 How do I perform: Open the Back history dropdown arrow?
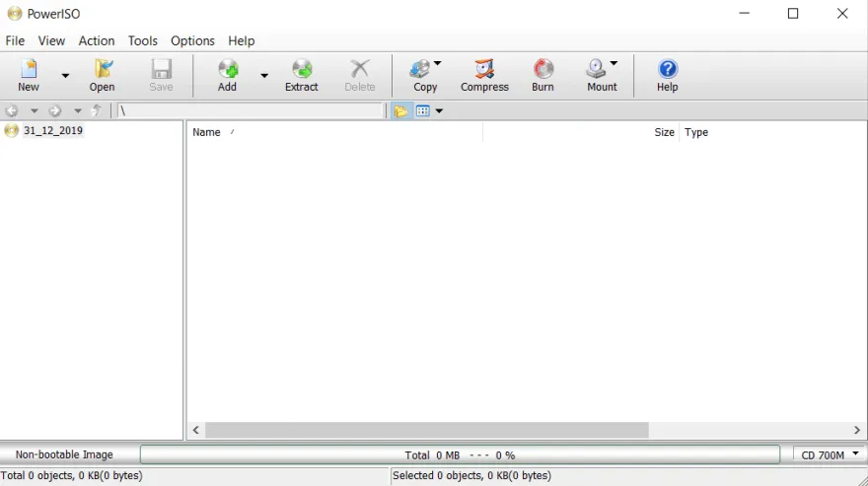coord(35,110)
